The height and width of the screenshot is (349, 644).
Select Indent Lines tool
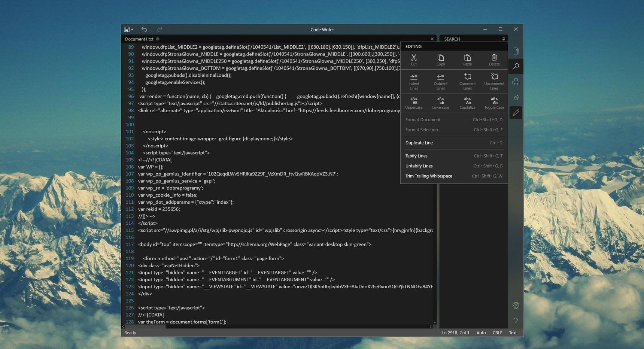414,81
